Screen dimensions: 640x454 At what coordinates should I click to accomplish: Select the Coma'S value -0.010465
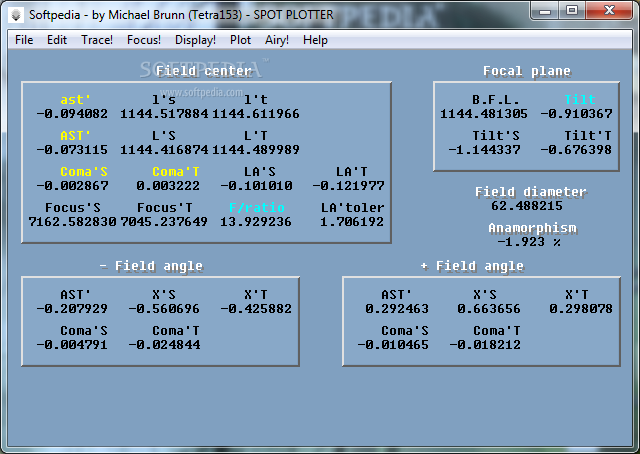393,345
